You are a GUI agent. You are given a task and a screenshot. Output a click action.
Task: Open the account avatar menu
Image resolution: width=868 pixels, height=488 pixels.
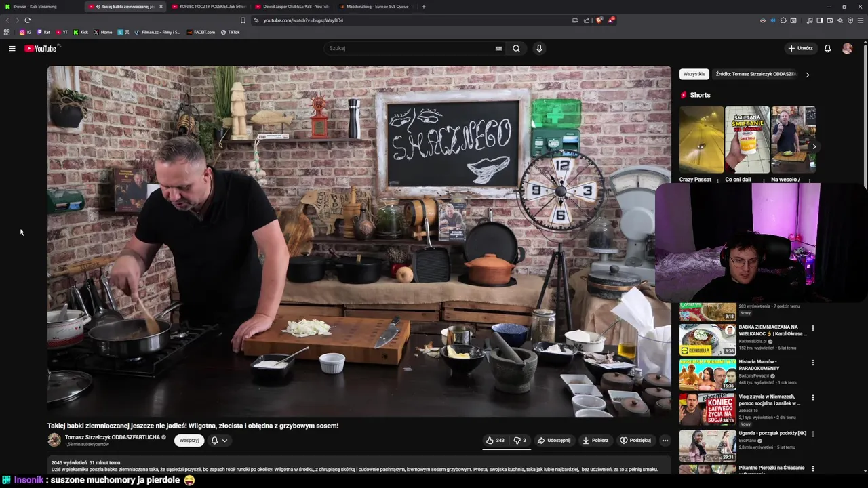point(847,48)
